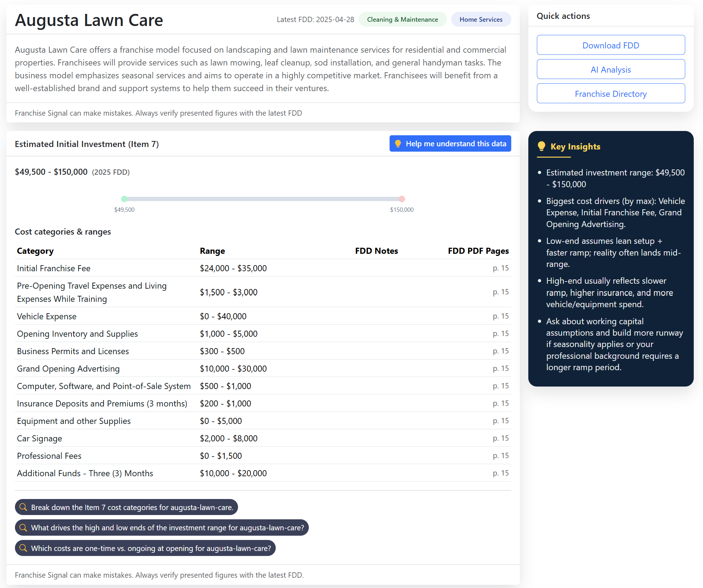Click the high-end $150,000 slider handle
Screen dimensions: 703x588
402,199
